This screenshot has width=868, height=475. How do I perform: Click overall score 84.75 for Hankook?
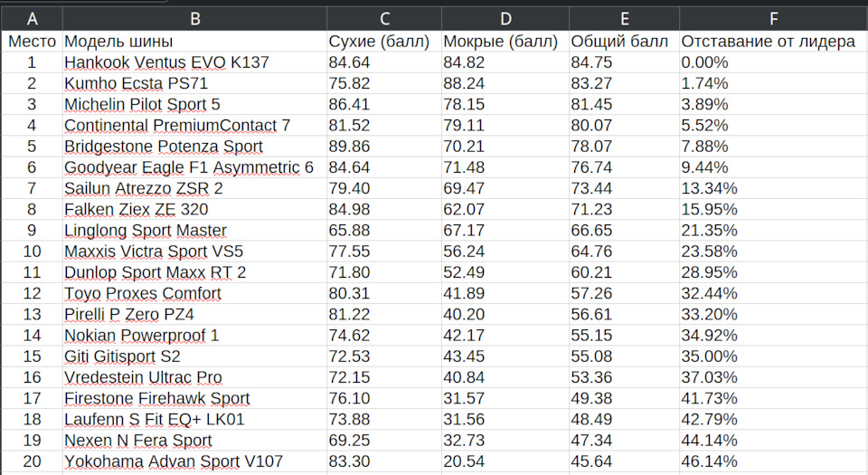pyautogui.click(x=625, y=62)
